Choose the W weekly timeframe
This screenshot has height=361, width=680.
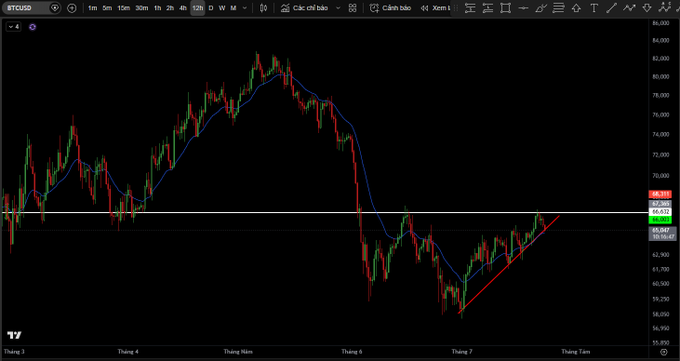coord(222,8)
